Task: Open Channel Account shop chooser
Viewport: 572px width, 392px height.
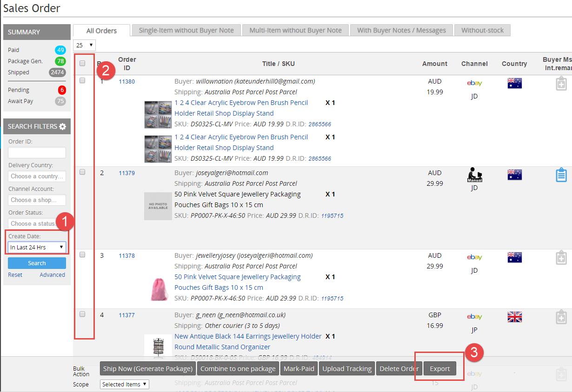Action: (x=37, y=200)
